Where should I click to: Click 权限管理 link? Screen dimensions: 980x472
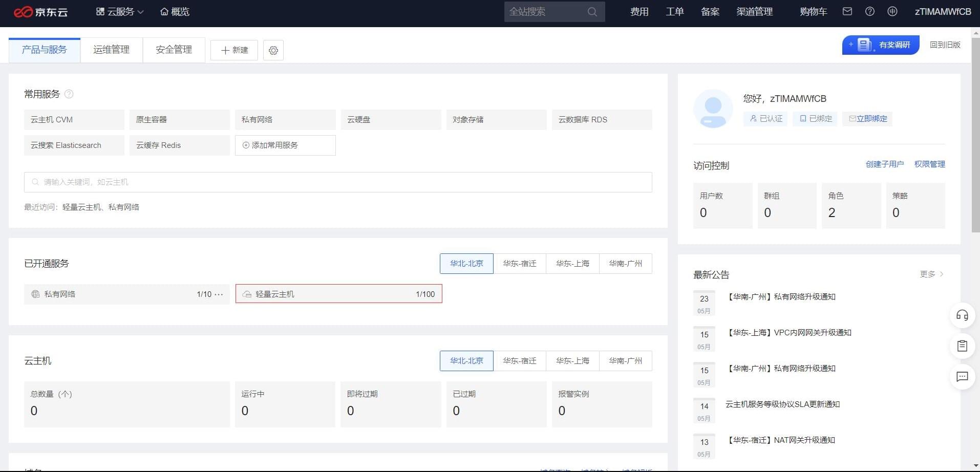(930, 164)
